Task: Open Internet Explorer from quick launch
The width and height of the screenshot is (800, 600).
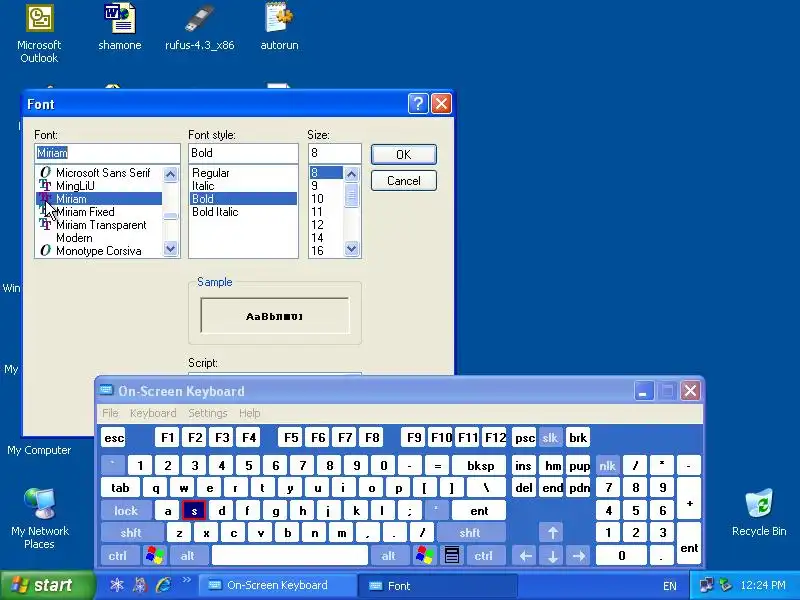Action: point(164,585)
